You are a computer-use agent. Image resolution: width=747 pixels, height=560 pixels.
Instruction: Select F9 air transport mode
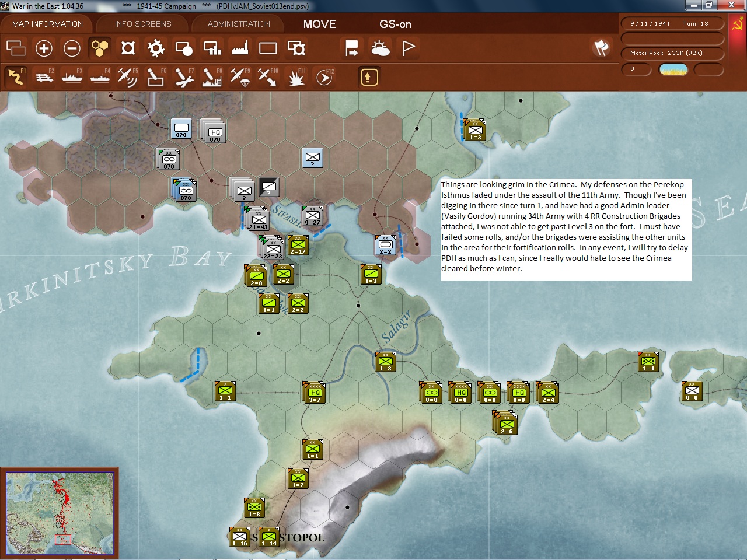point(240,76)
